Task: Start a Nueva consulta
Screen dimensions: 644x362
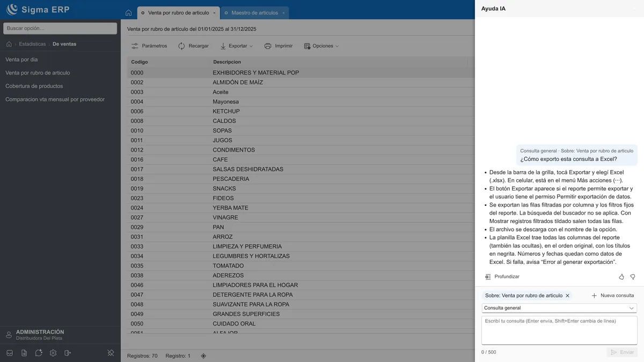Action: coord(612,295)
